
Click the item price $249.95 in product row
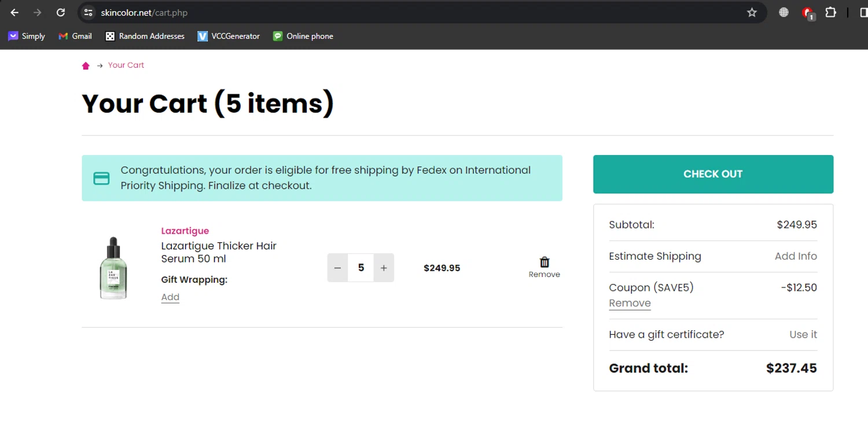pos(442,268)
